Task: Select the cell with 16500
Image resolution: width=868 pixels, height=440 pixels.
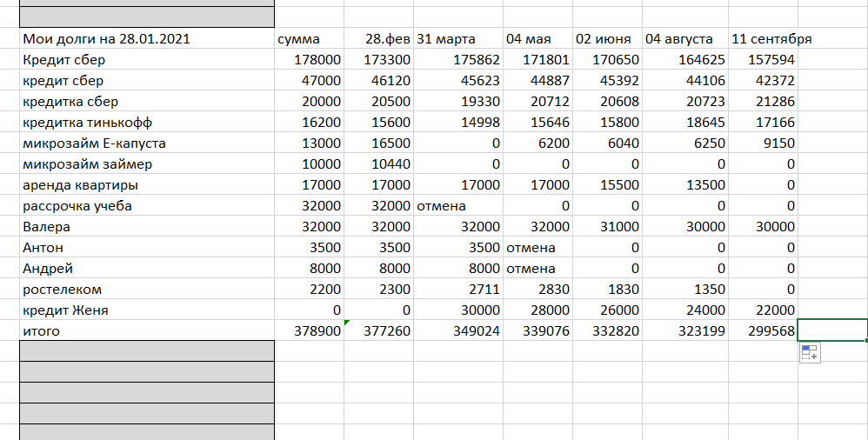Action: [x=378, y=143]
